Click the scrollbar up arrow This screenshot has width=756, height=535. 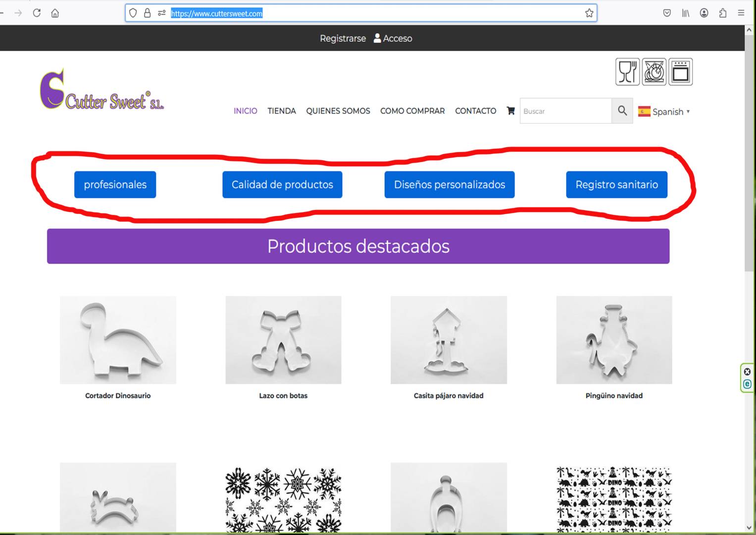[x=749, y=30]
